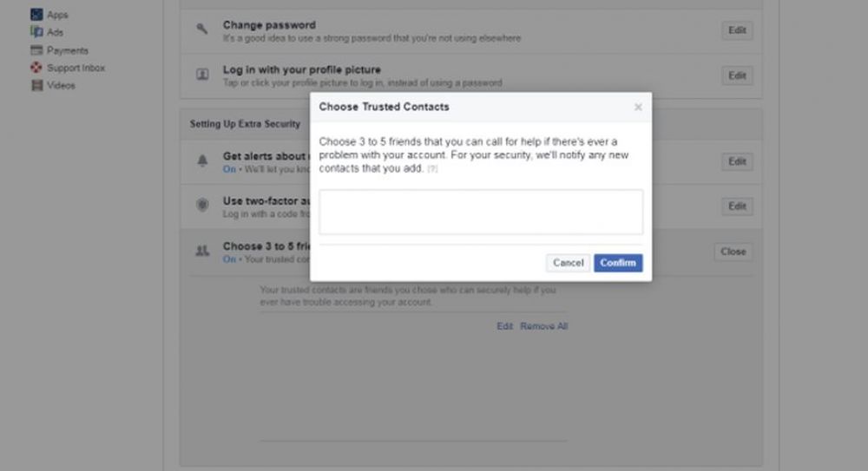Click the Videos film icon
Viewport: 868px width, 471px height.
(36, 86)
